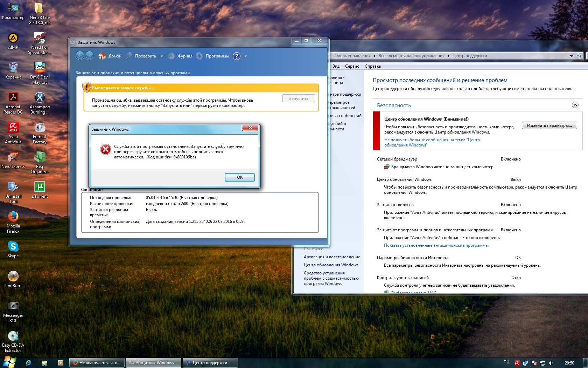Image resolution: width=588 pixels, height=368 pixels.
Task: Refresh the Control Panel address bar
Action: [x=579, y=56]
